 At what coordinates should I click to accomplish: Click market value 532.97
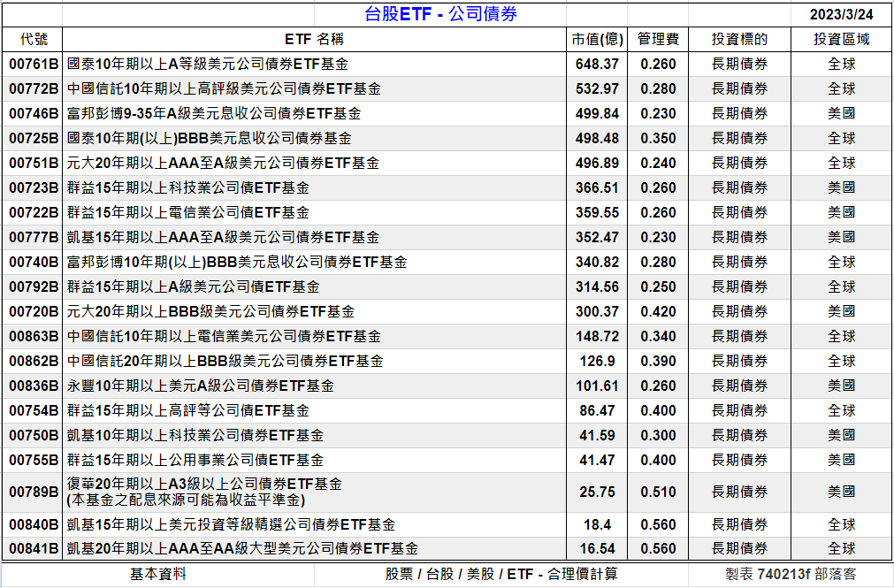tap(597, 89)
